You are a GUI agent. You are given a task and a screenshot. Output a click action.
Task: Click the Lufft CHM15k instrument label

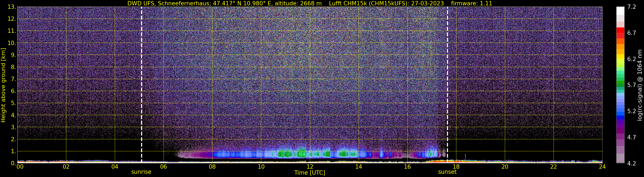[386, 3]
